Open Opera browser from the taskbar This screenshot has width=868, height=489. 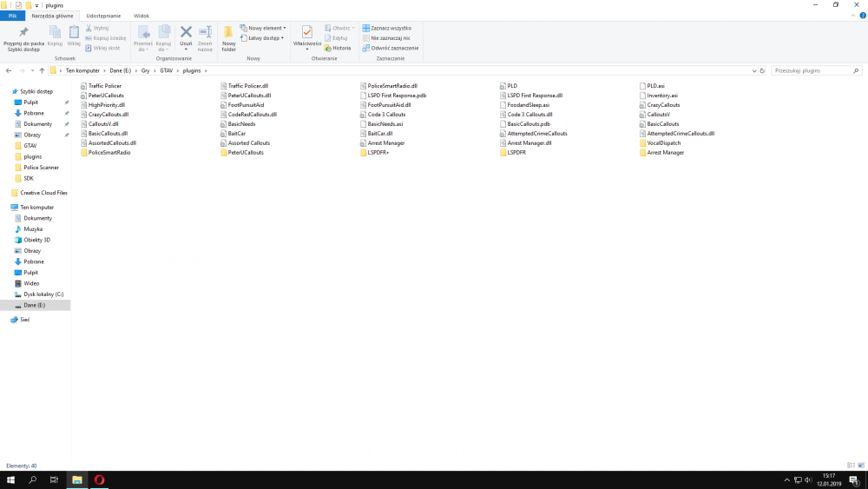tap(99, 480)
